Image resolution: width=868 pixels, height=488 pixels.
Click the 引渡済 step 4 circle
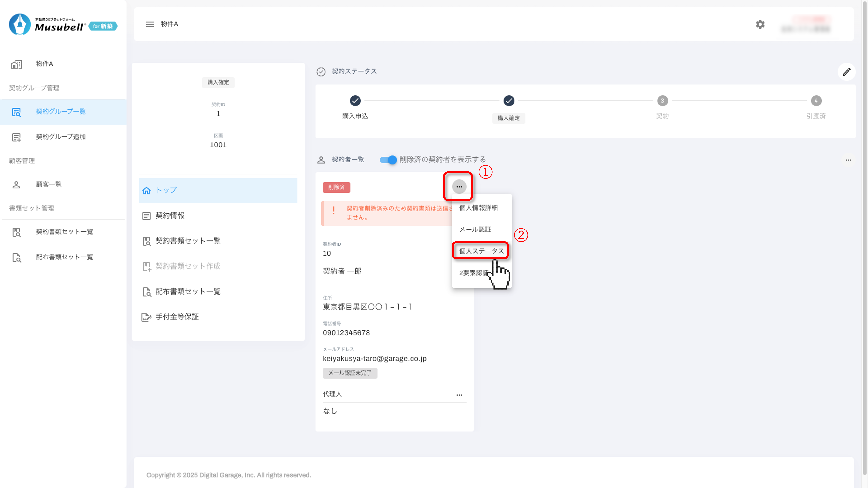coord(816,101)
